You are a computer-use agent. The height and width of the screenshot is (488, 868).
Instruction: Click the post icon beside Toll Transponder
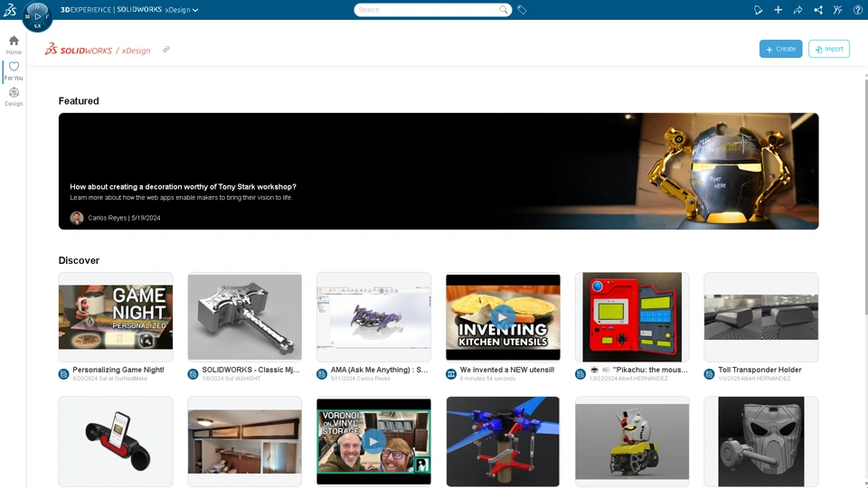[709, 374]
